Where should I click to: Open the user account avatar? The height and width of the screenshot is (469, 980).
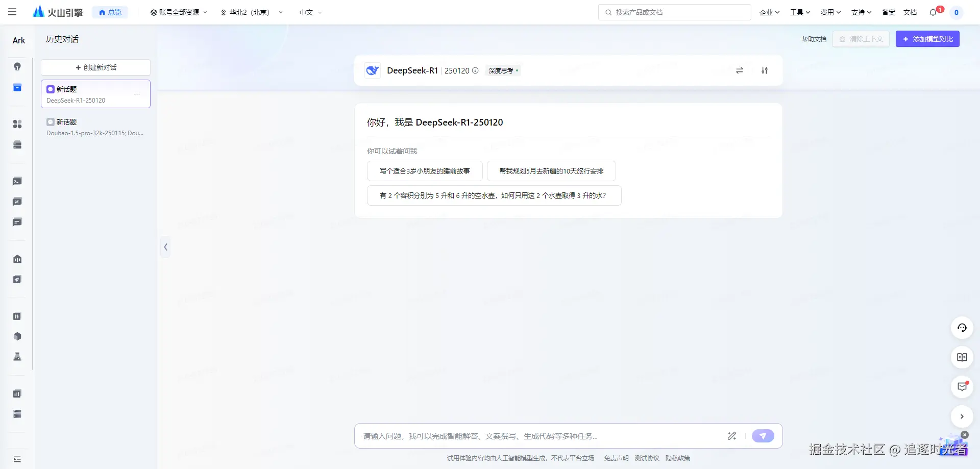click(x=957, y=12)
